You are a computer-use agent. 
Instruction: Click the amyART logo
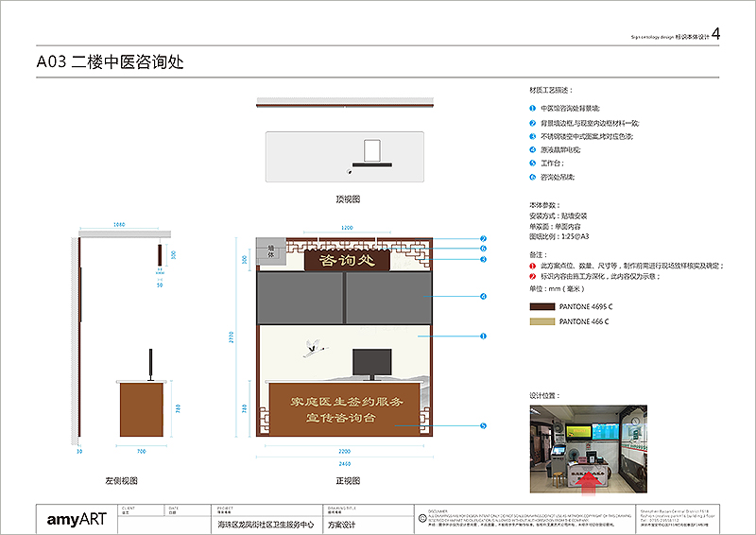[x=77, y=520]
